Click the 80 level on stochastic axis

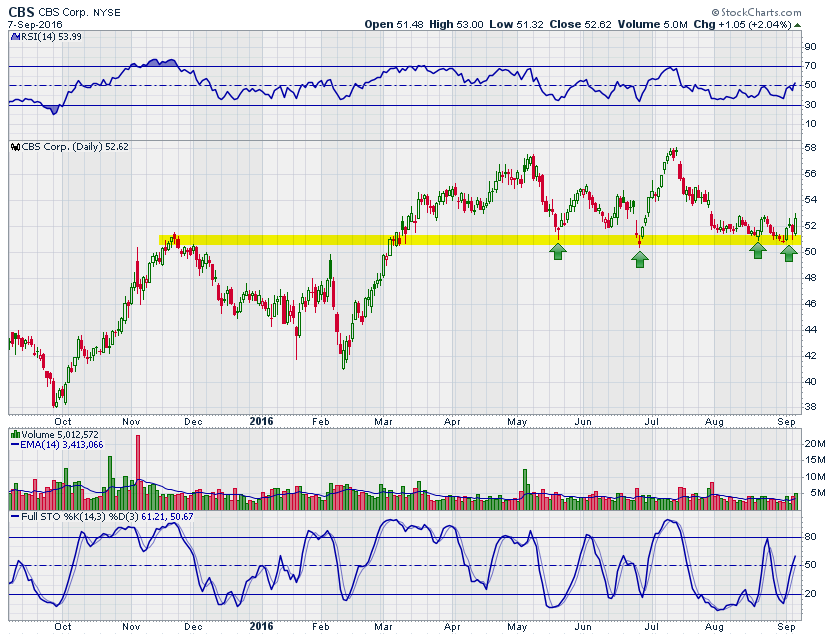pos(810,537)
